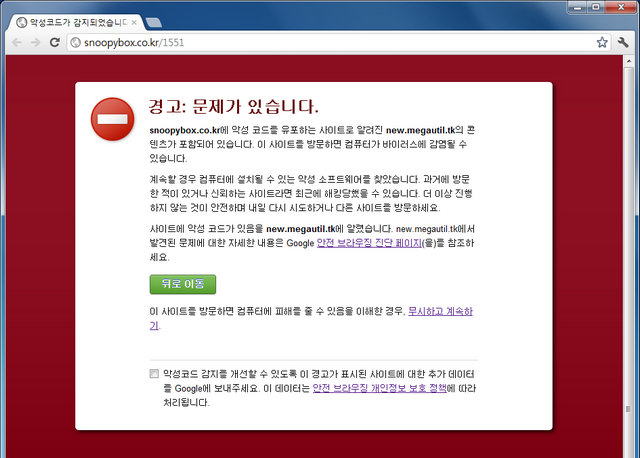Click the vertical scrollbar track
The width and height of the screenshot is (640, 458).
click(x=629, y=261)
